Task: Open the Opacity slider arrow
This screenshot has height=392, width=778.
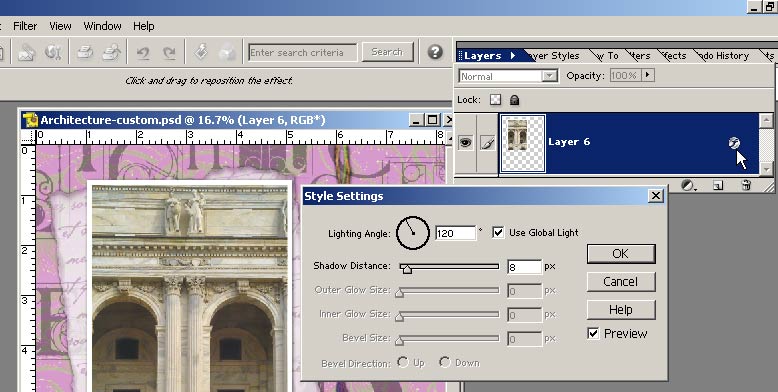Action: [x=648, y=75]
